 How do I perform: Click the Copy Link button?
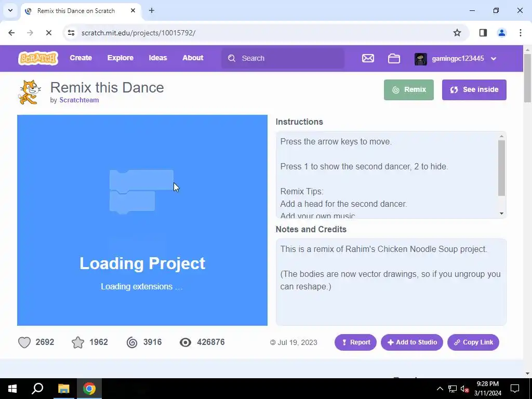pyautogui.click(x=473, y=342)
